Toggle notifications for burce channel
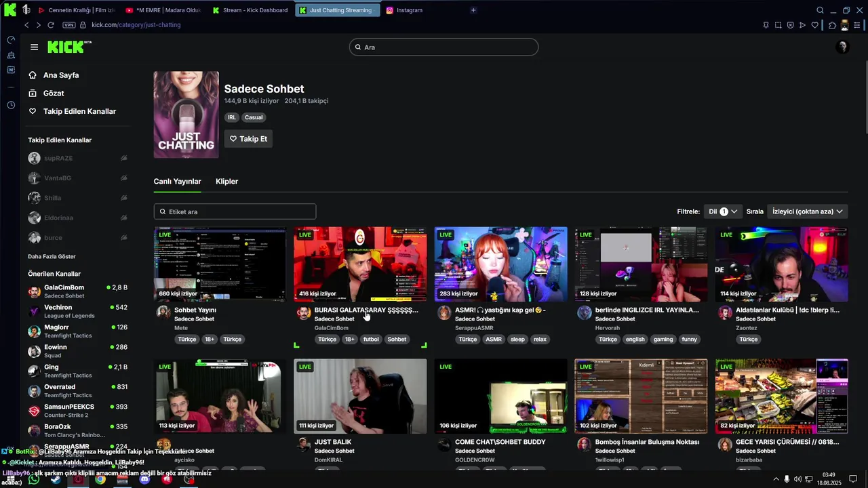The width and height of the screenshot is (868, 488). click(x=123, y=237)
